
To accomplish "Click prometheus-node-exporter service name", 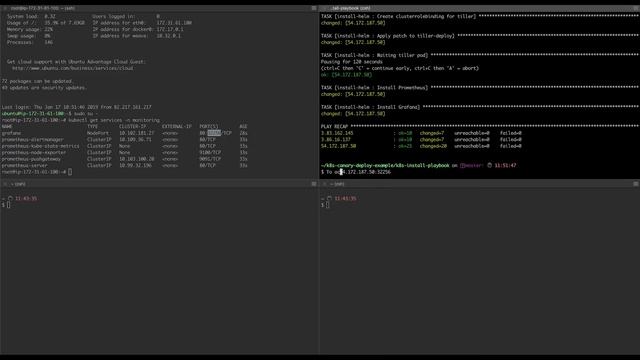I will tap(33, 153).
